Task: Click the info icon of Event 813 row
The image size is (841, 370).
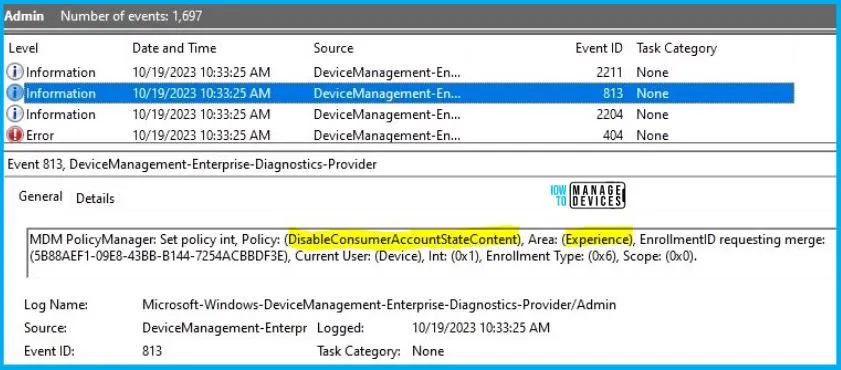Action: (15, 93)
